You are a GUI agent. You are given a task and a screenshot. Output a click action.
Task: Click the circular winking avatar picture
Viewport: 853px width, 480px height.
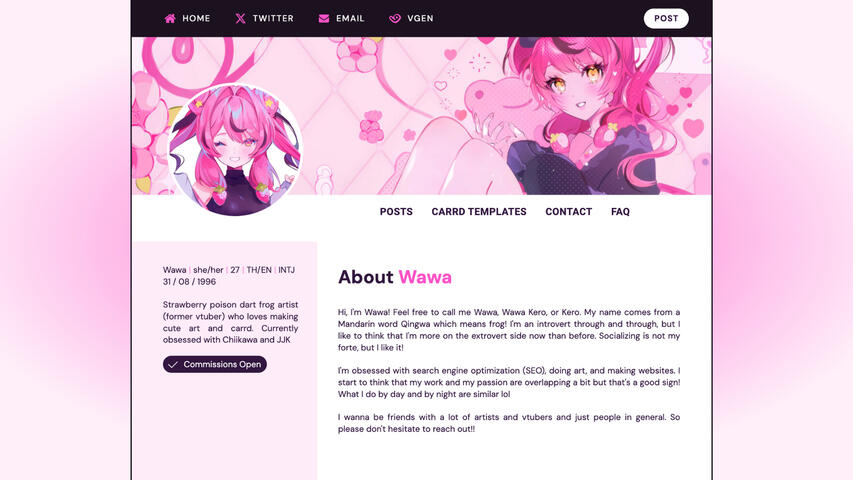pyautogui.click(x=234, y=150)
